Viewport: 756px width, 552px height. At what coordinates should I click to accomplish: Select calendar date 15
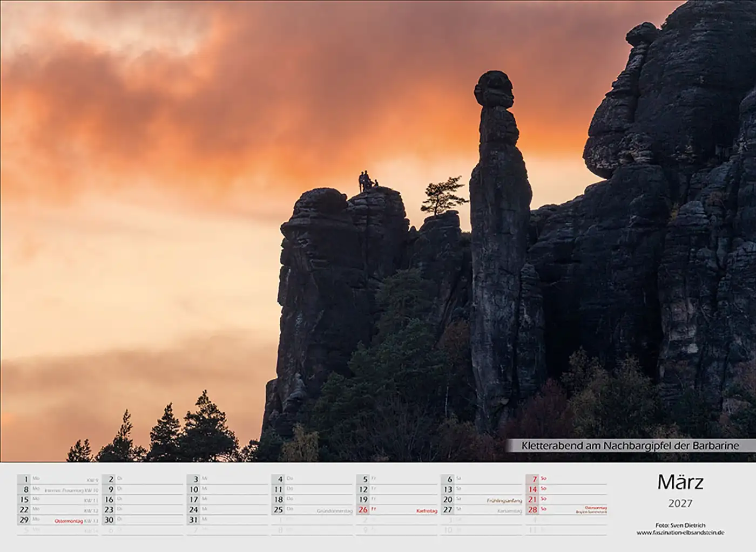(x=24, y=500)
